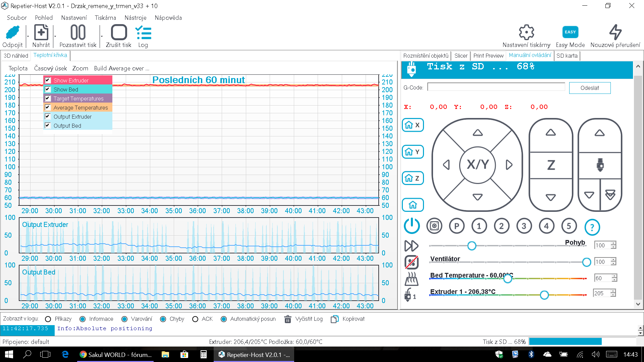Click inside the G-Code input field
644x362 pixels.
point(496,87)
